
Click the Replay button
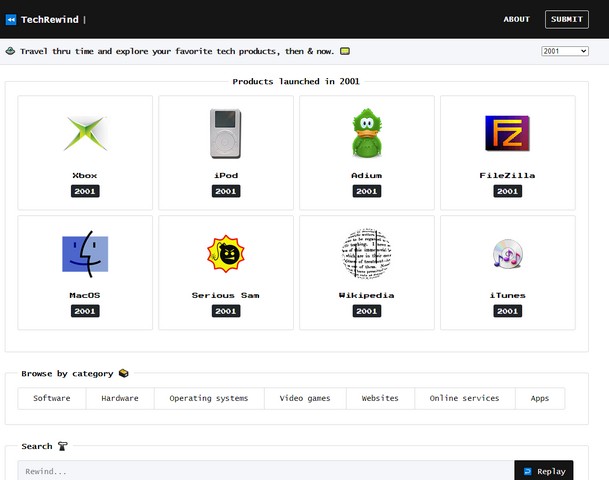tap(544, 471)
